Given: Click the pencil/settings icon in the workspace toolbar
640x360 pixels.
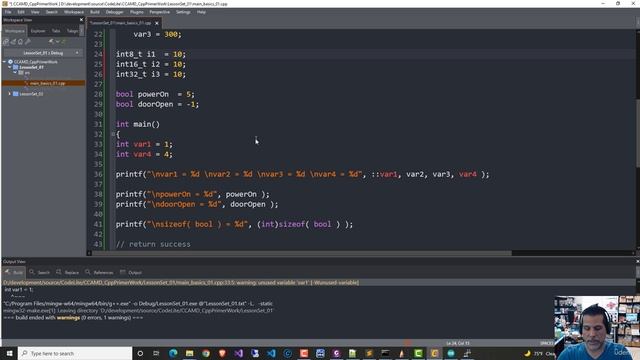Looking at the screenshot, I should [x=28, y=42].
